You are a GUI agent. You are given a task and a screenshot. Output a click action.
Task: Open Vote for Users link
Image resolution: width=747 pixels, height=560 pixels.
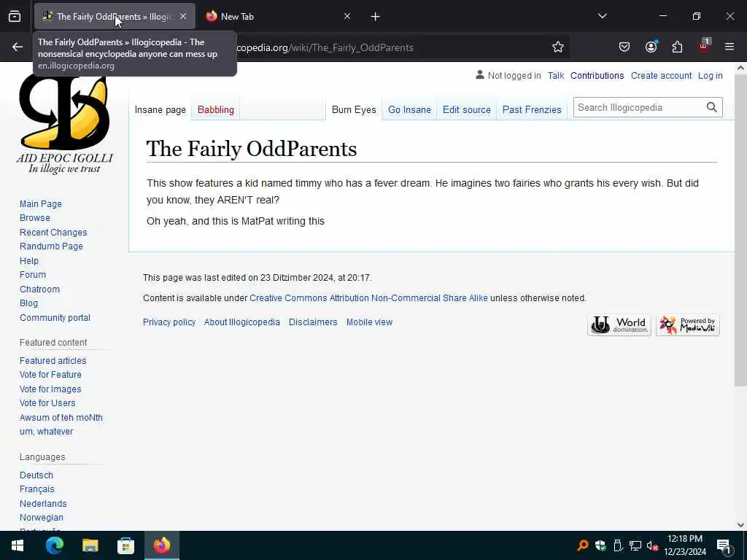(47, 402)
